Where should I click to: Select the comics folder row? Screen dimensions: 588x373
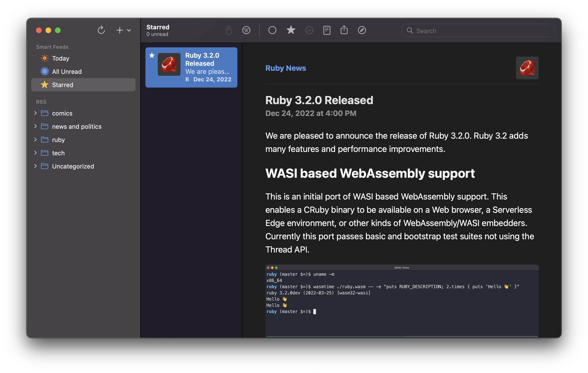click(83, 113)
